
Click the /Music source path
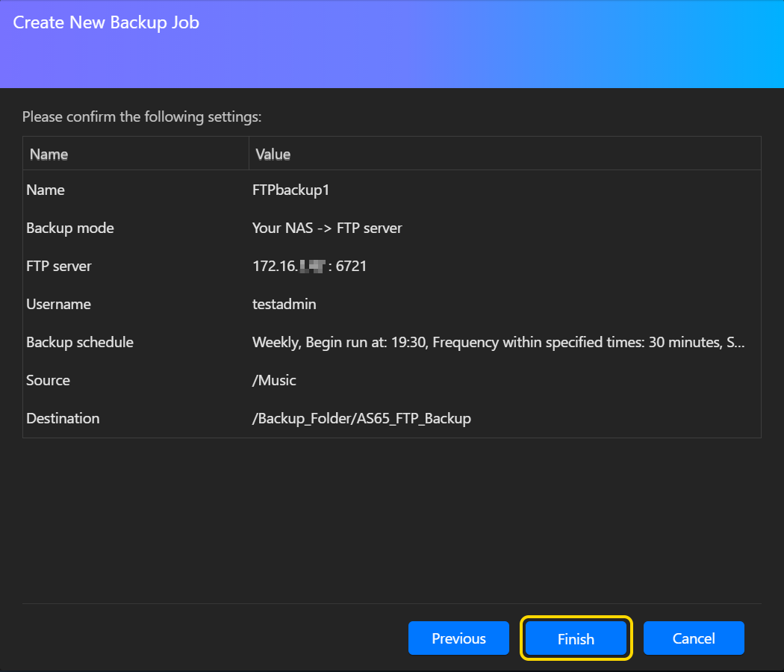point(274,380)
